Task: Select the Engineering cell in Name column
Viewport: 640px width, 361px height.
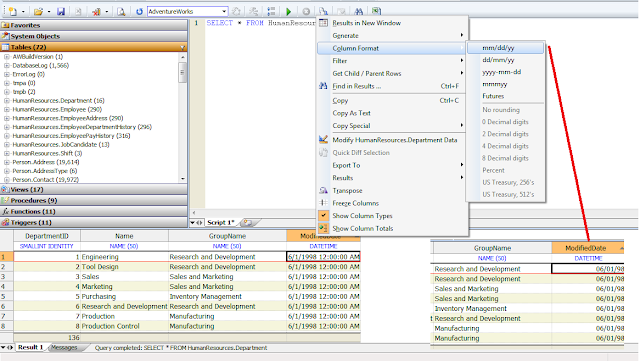Action: [124, 257]
